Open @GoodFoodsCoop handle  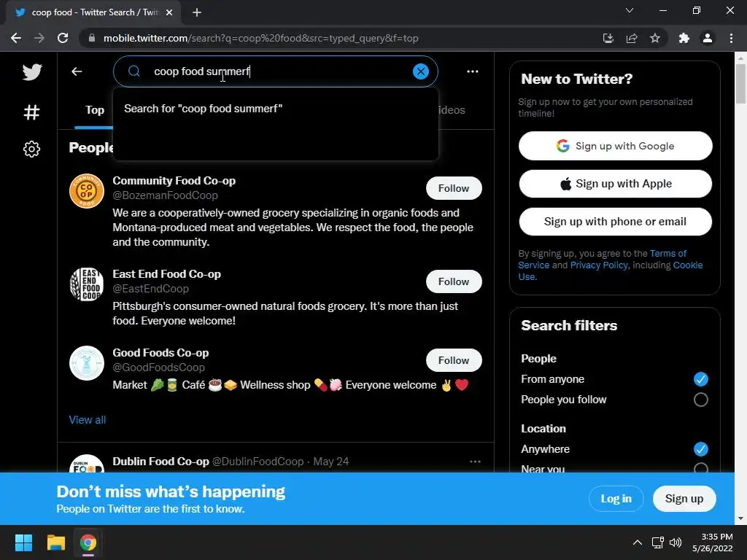pos(158,367)
